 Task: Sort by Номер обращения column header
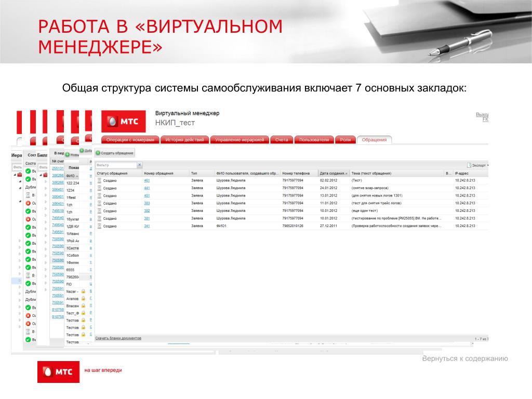coord(158,173)
